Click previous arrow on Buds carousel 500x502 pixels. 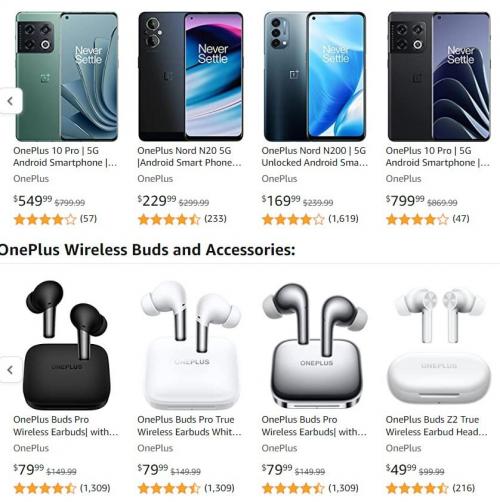[x=11, y=370]
